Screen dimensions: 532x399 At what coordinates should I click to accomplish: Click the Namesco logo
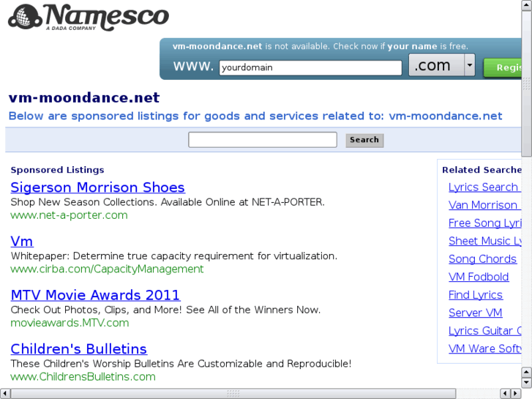89,17
